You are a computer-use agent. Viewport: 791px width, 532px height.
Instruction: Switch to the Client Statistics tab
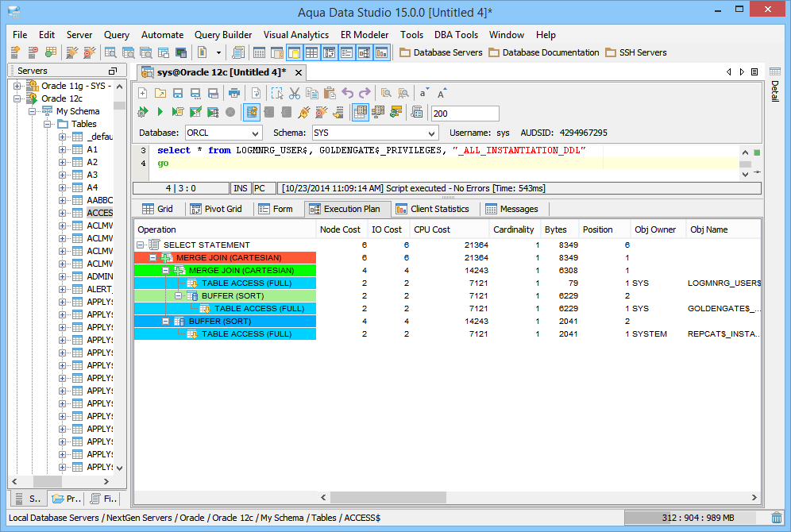tap(434, 209)
